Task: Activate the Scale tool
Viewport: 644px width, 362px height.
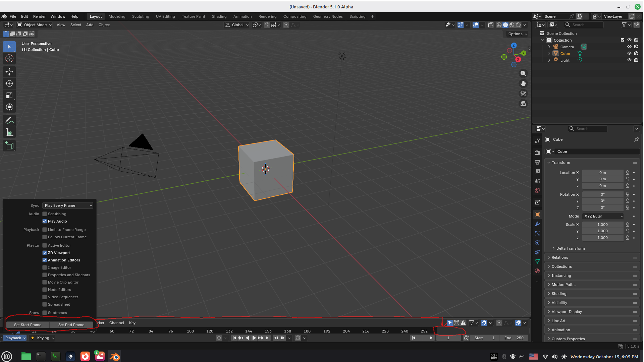Action: tap(9, 96)
